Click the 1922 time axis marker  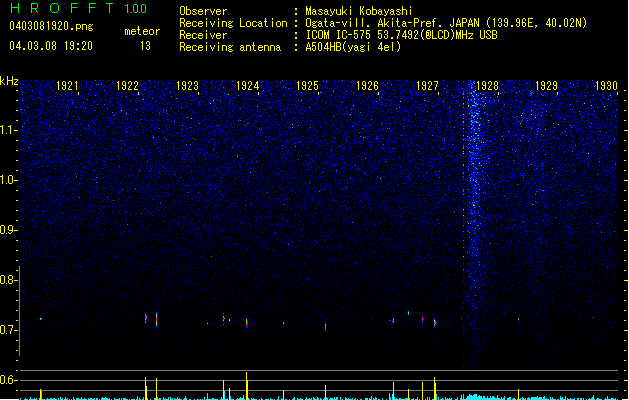[x=127, y=86]
